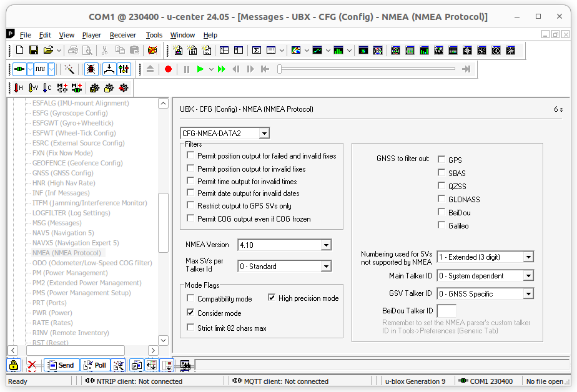Open the NMEA Version dropdown
This screenshot has height=392, width=577.
point(326,245)
